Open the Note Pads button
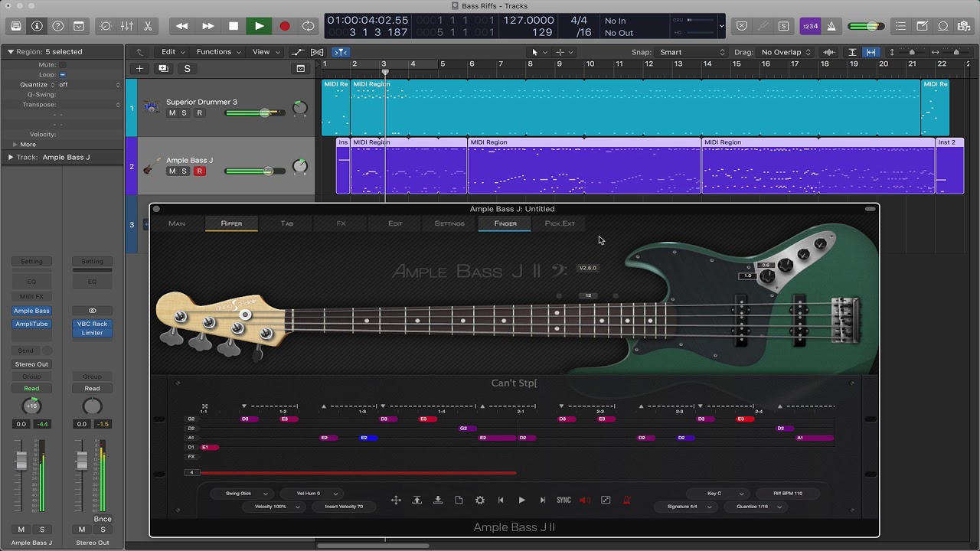Image resolution: width=980 pixels, height=551 pixels. click(x=923, y=26)
